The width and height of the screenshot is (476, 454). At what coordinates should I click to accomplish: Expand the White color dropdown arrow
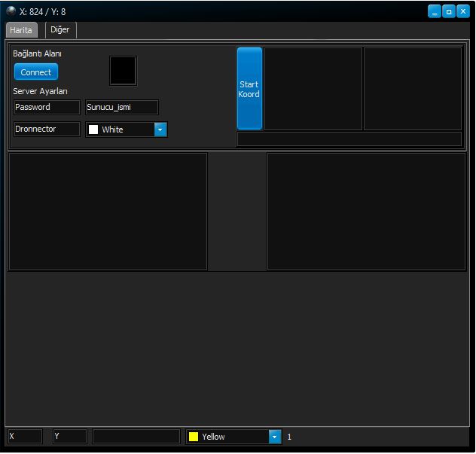160,129
